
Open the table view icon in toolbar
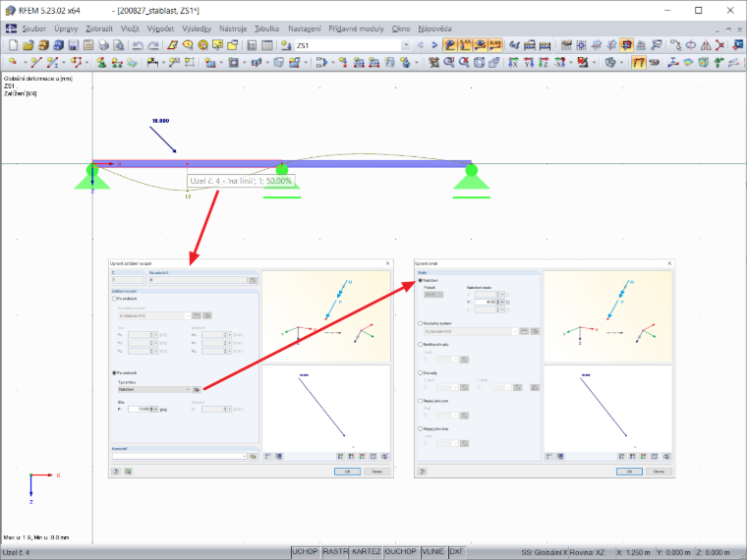click(x=267, y=45)
